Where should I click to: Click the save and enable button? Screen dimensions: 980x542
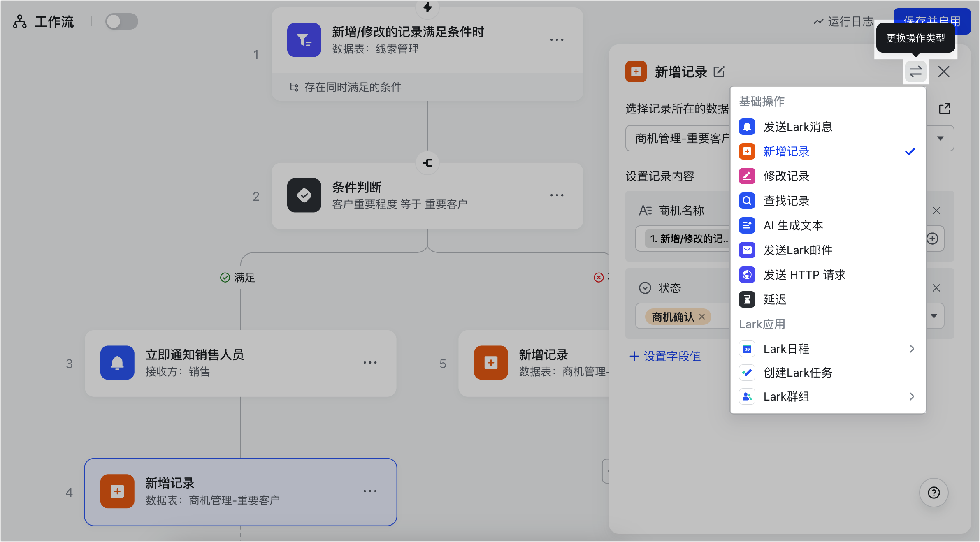932,21
